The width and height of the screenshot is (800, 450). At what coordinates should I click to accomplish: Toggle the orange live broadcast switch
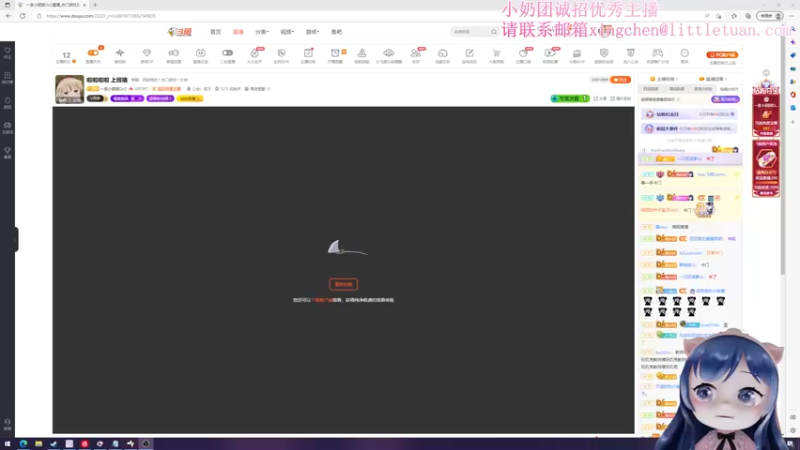tap(93, 53)
